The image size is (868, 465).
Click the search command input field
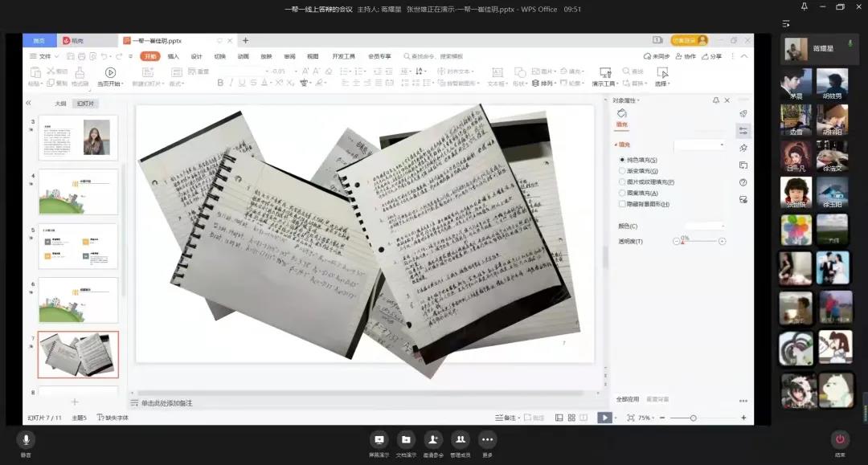[x=433, y=56]
